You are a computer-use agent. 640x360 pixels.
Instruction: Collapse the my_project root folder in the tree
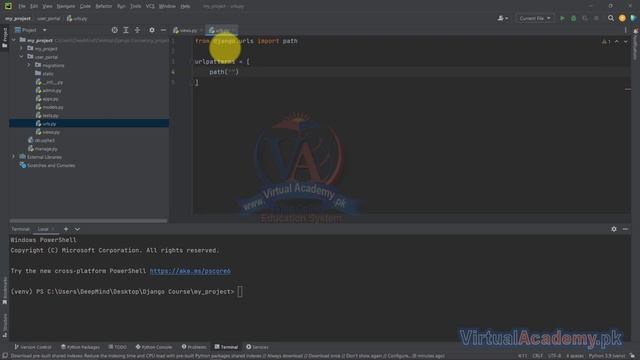[x=14, y=40]
